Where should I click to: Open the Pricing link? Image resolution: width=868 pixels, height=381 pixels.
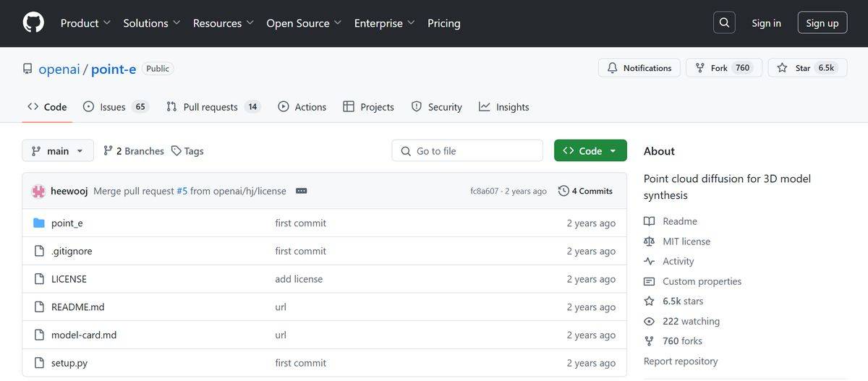click(443, 23)
